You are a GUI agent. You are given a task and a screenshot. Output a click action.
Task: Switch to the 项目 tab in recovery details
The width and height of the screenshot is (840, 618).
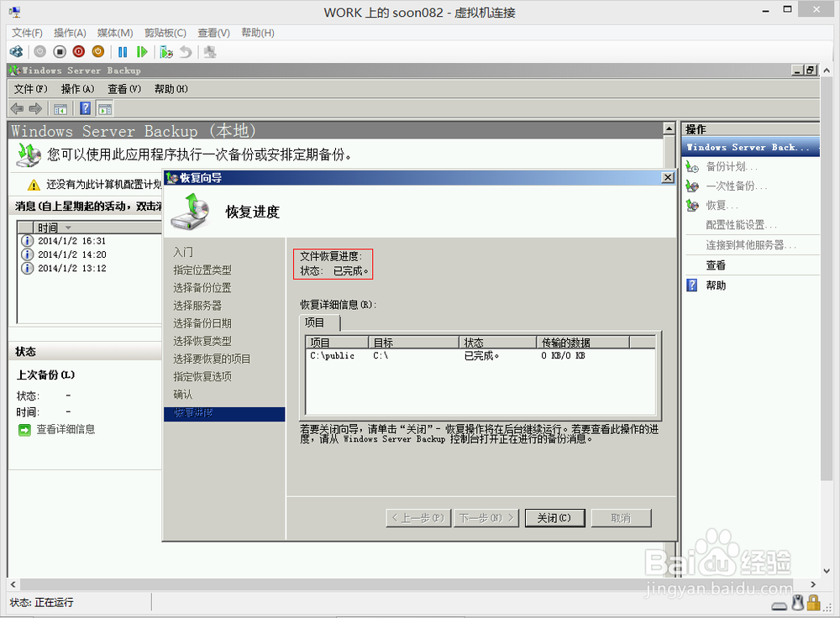(314, 322)
